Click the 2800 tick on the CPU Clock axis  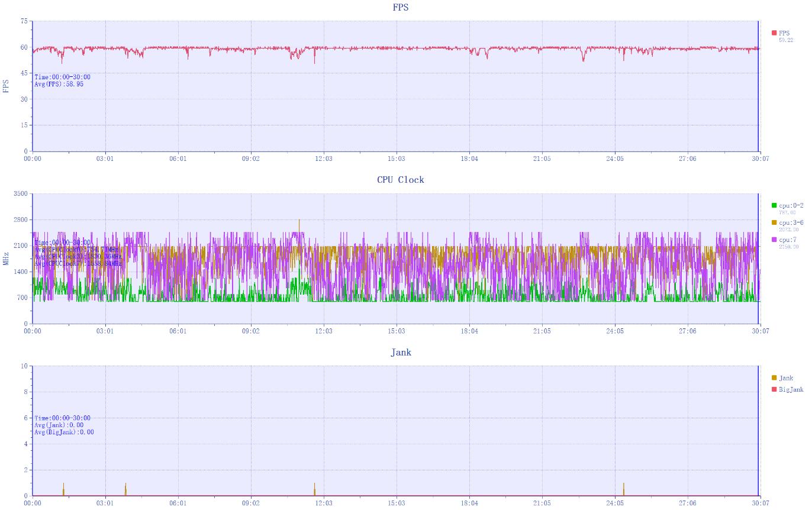[x=21, y=220]
